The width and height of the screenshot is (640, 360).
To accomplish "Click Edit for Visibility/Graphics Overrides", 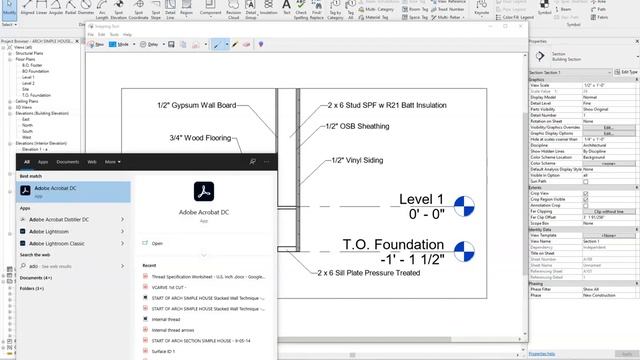I will pos(609,127).
